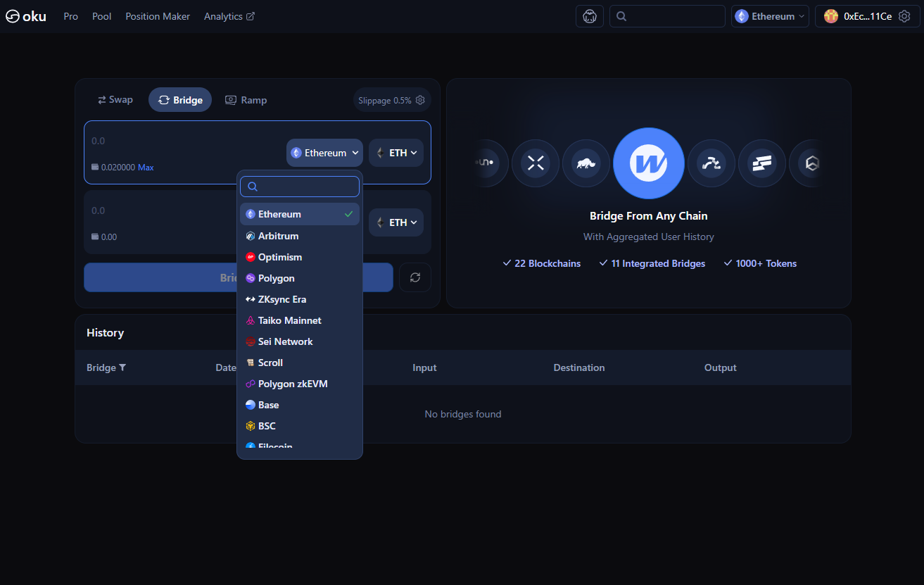Click the hexagon bridge logo

[x=811, y=163]
